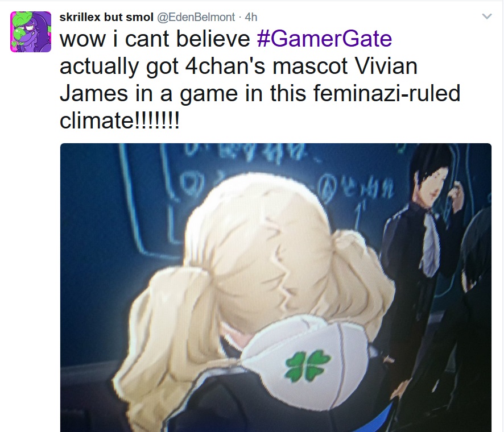This screenshot has height=432, width=504.
Task: Expand the tweet options chevron
Action: (487, 16)
